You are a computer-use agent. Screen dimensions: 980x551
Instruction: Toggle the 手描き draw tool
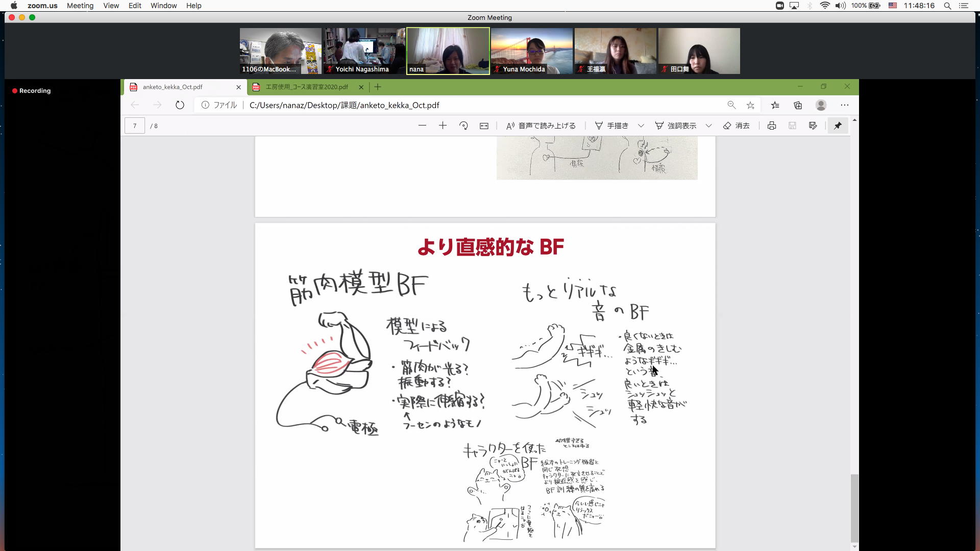pos(611,126)
